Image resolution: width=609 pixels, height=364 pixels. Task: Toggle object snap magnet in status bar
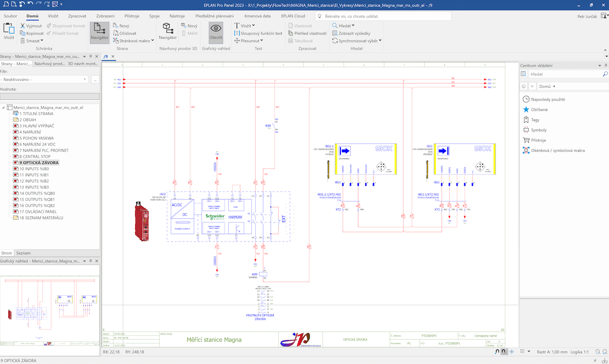(497, 352)
